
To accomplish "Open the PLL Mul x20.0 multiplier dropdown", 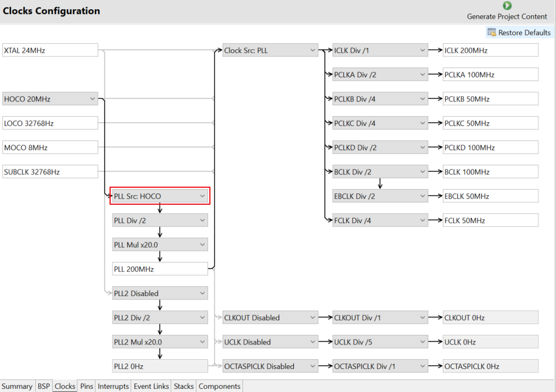I will [202, 245].
